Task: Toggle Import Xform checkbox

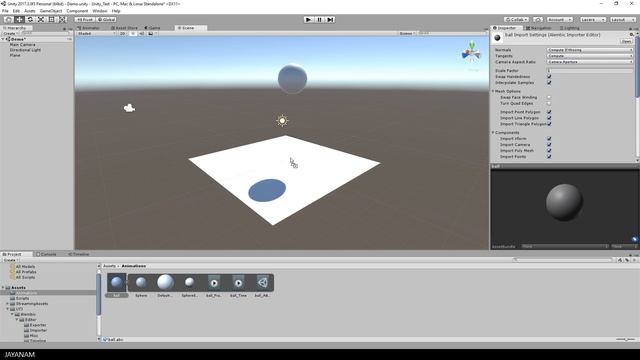Action: click(x=549, y=139)
